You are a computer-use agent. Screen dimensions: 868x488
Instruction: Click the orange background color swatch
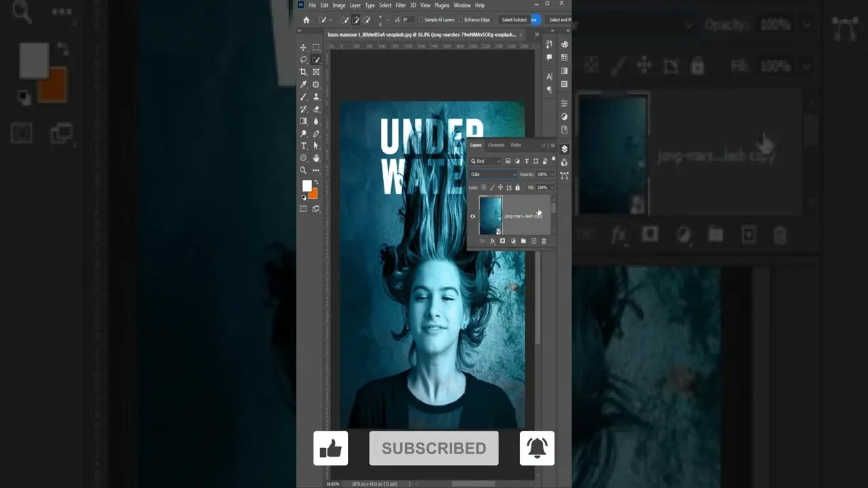click(313, 195)
